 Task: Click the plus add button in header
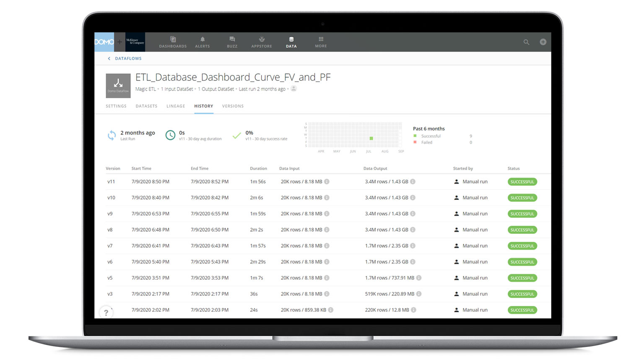pyautogui.click(x=543, y=42)
